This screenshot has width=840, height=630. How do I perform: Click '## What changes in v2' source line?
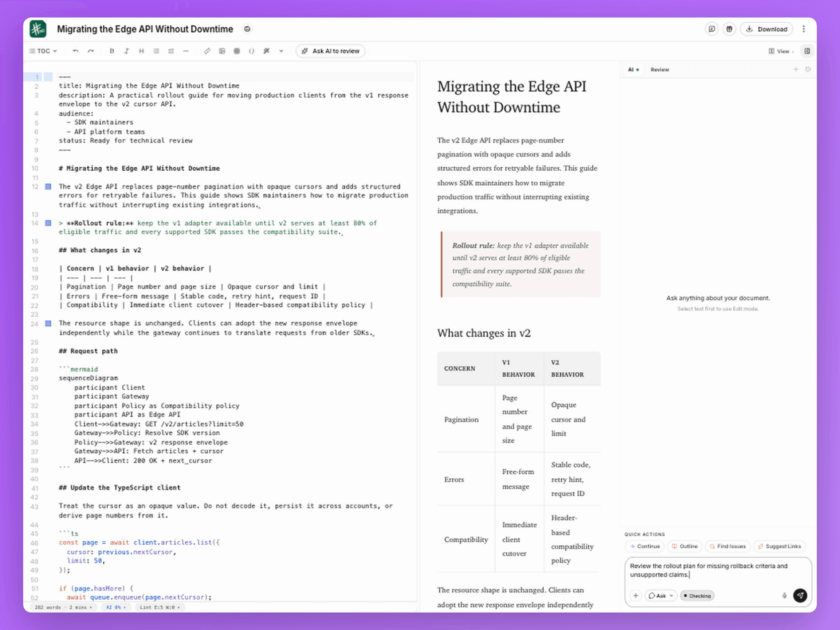point(100,250)
